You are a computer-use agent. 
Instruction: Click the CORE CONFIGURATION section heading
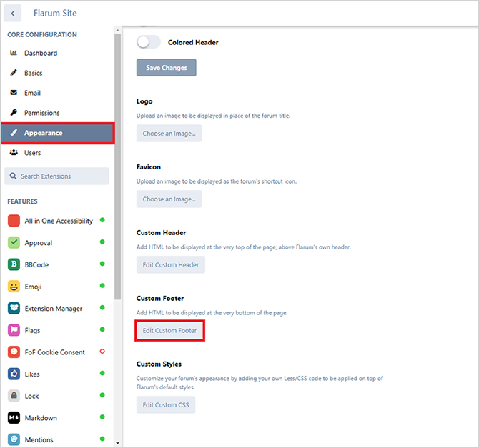coord(42,34)
